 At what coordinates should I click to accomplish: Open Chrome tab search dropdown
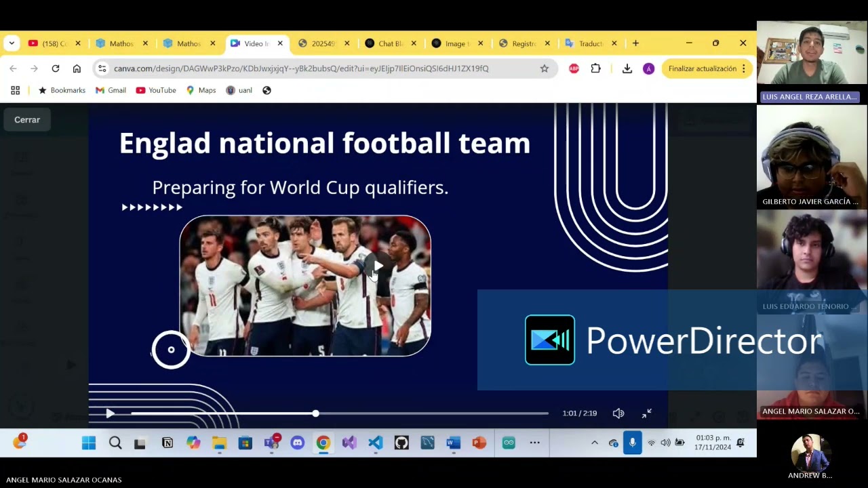click(x=12, y=43)
